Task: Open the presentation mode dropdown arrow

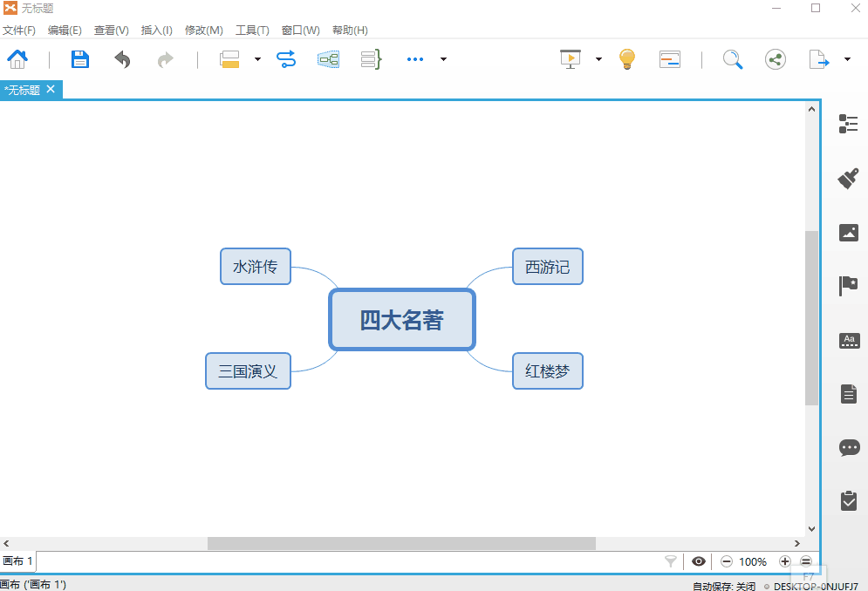Action: (x=597, y=58)
